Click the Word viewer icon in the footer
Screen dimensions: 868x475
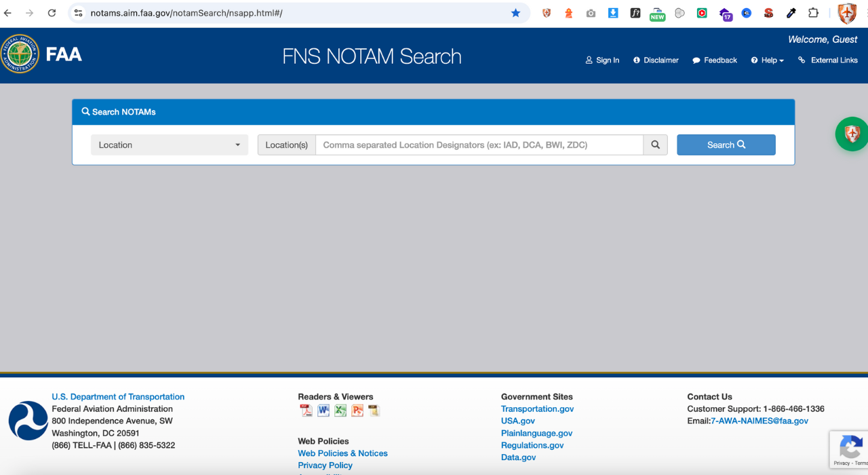(323, 411)
